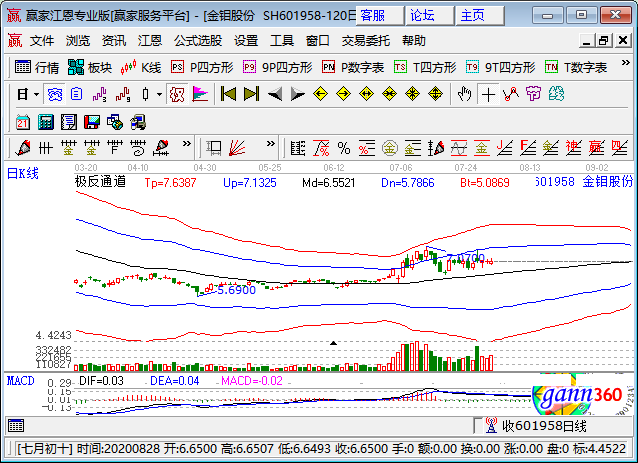Open the P数字表 number table
Viewport: 638px width, 463px height.
(353, 67)
